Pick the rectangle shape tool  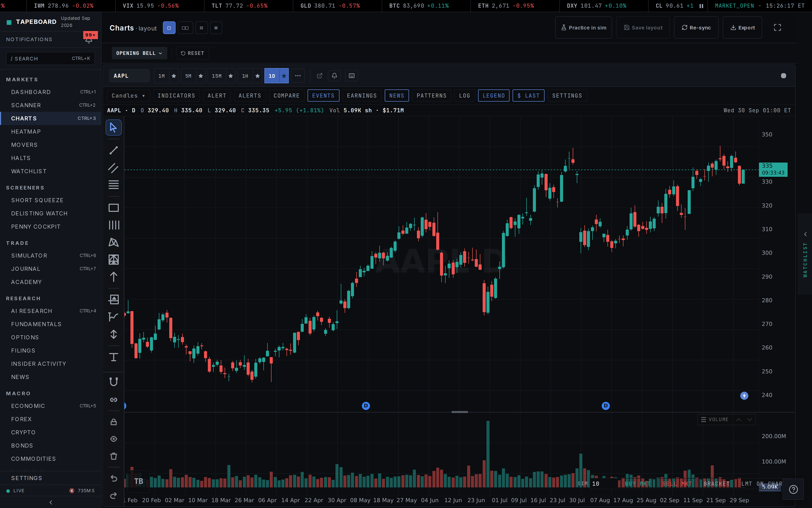[x=113, y=208]
